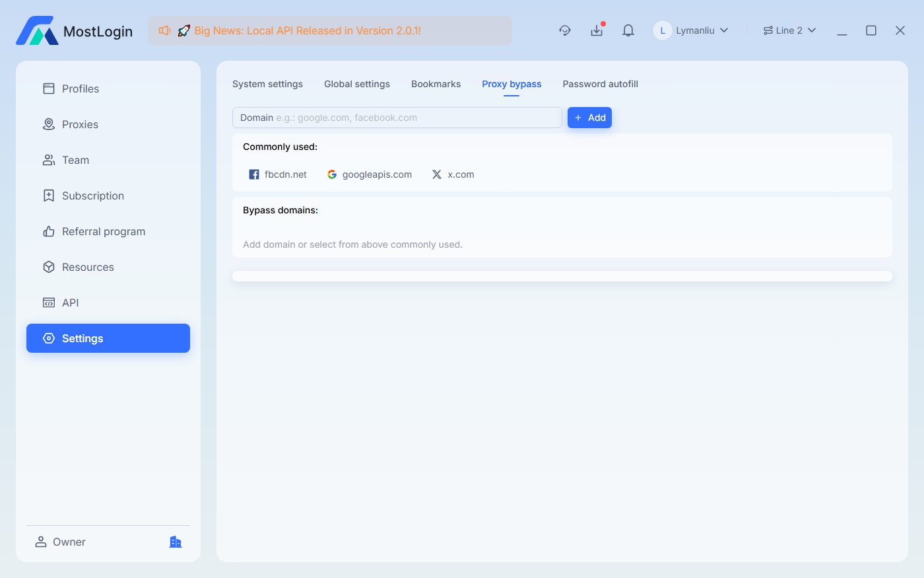
Task: Add googleapis.com from commonly used
Action: [x=370, y=174]
